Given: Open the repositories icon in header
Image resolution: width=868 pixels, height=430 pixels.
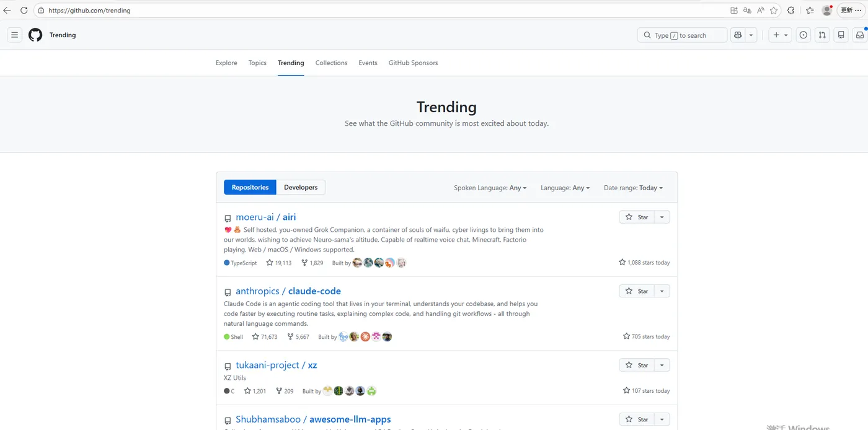Looking at the screenshot, I should click(x=841, y=35).
